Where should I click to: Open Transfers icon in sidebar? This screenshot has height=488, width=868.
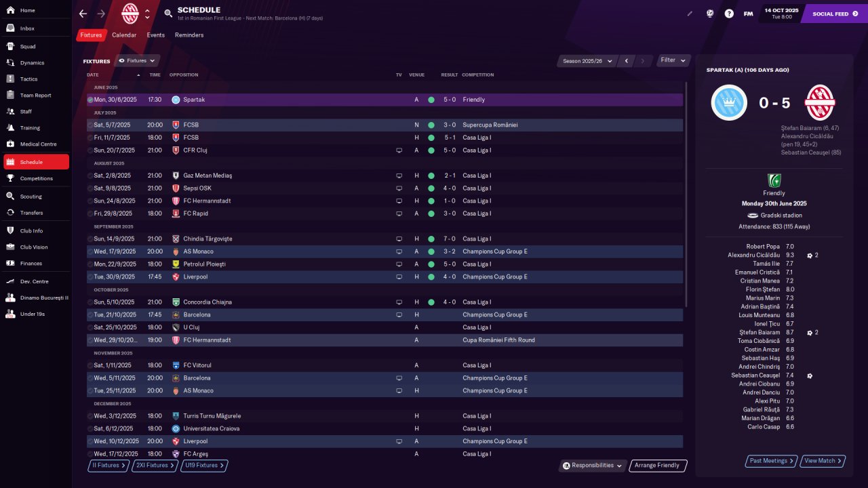[x=11, y=213]
